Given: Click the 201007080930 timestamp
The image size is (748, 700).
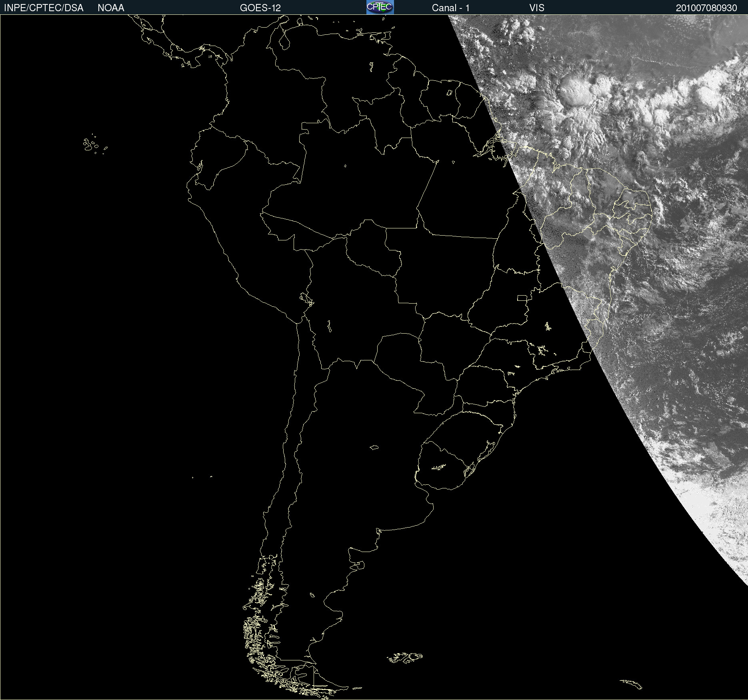Looking at the screenshot, I should 706,8.
